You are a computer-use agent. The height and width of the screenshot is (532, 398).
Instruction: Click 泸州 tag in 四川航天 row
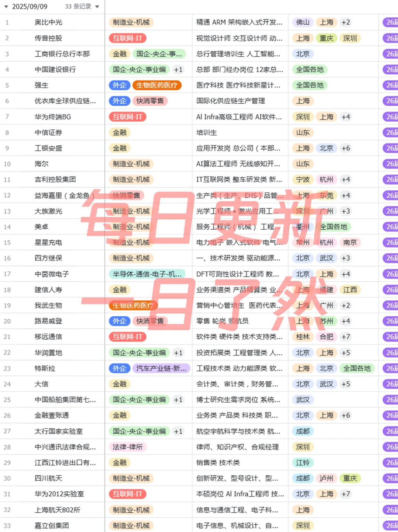click(327, 478)
